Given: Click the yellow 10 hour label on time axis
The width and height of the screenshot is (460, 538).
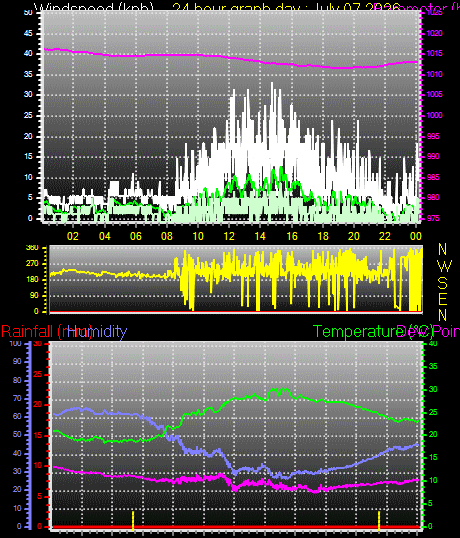Looking at the screenshot, I should coord(198,236).
